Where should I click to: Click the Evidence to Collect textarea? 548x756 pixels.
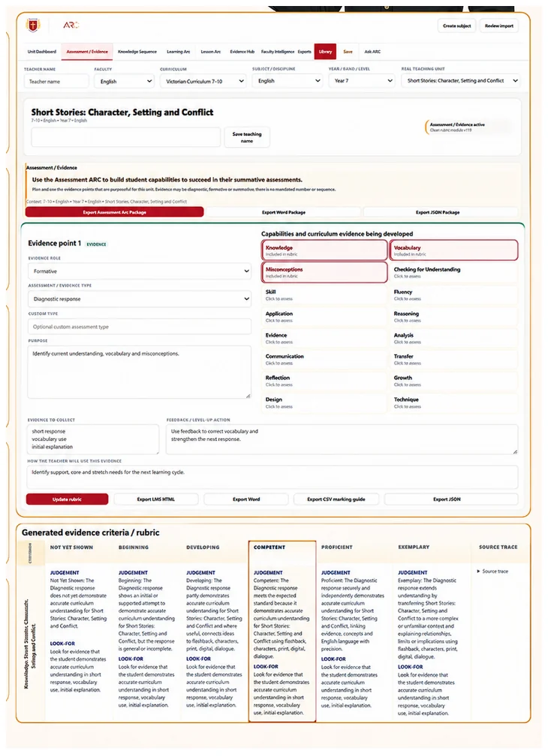pos(93,439)
